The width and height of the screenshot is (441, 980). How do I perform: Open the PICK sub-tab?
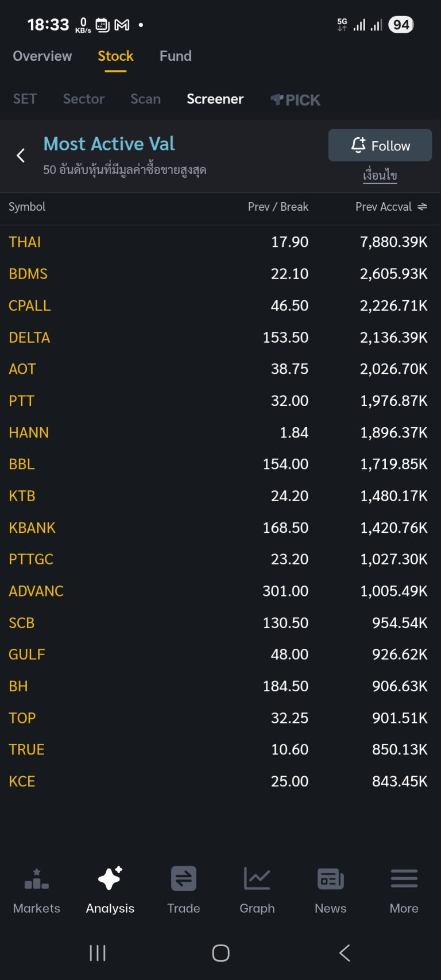coord(296,100)
